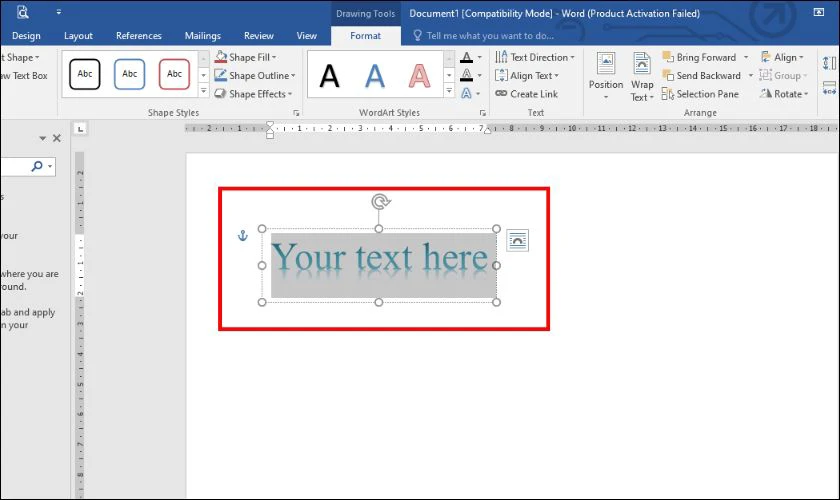
Task: Switch to the Mailings tab
Action: [202, 36]
